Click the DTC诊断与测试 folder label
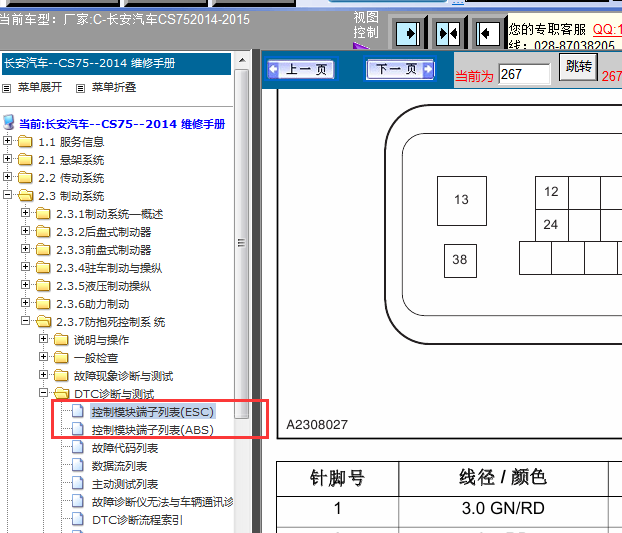 click(114, 394)
